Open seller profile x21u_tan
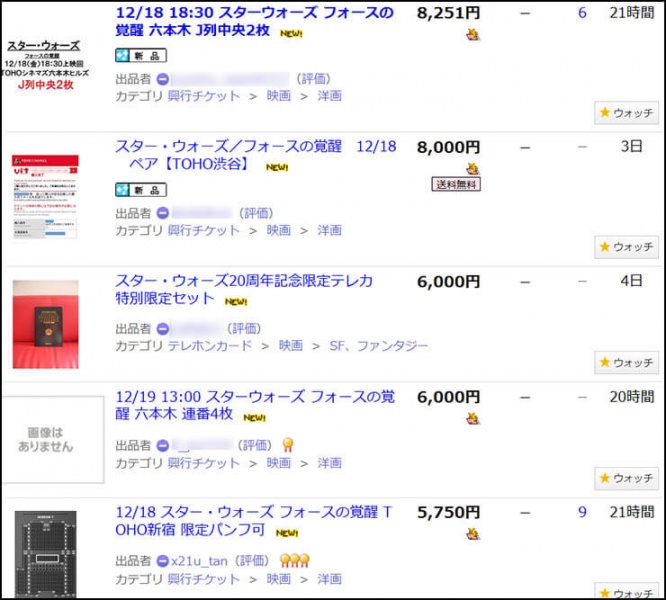 coord(199,561)
